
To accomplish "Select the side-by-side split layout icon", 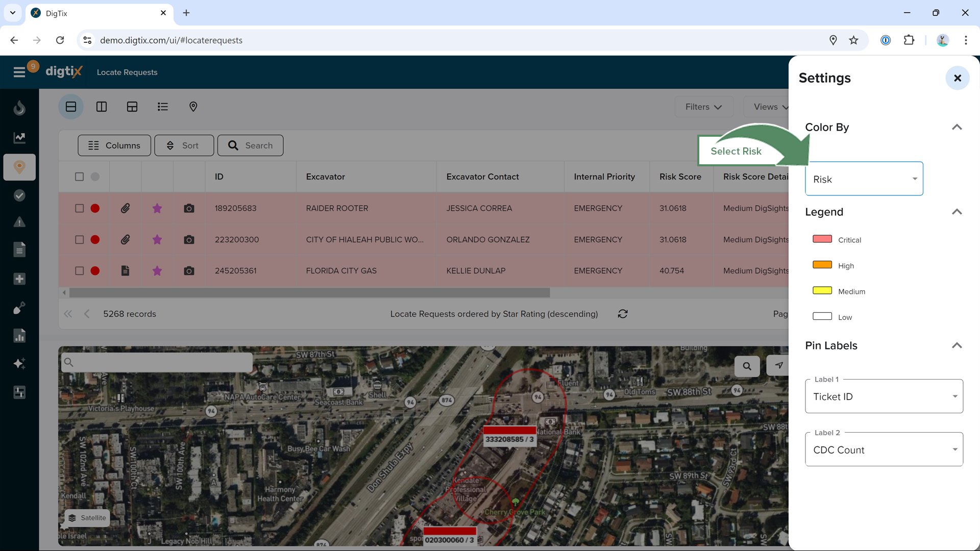I will (102, 107).
